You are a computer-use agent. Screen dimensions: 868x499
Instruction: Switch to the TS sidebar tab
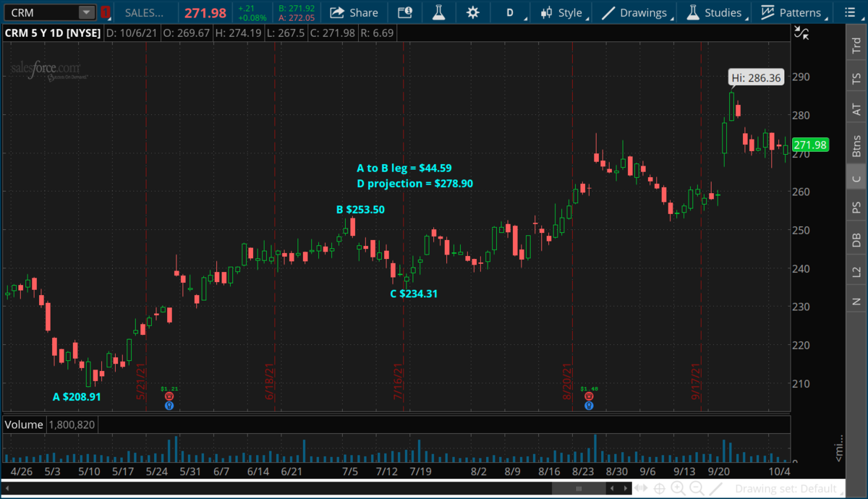click(856, 78)
